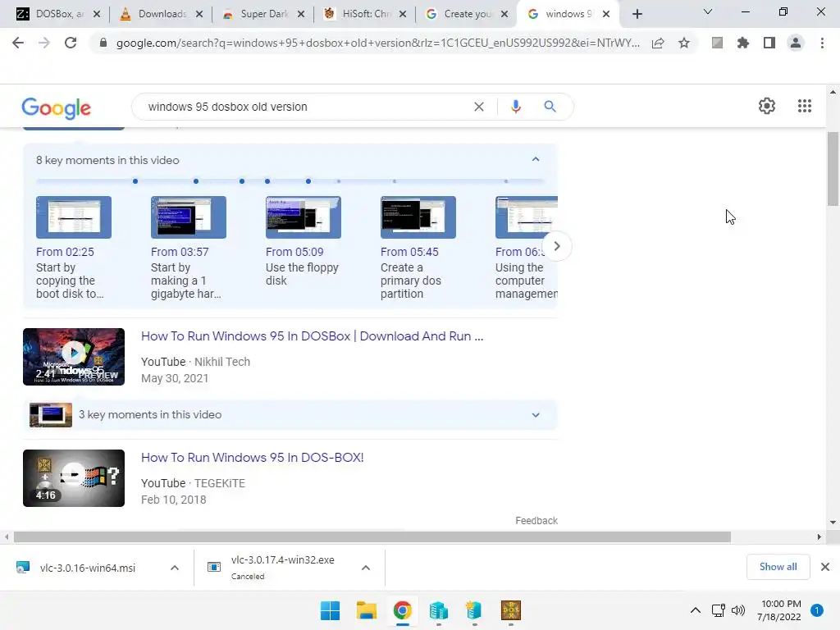Close the HiSoft tab
Screen dimensions: 840x630
[403, 14]
